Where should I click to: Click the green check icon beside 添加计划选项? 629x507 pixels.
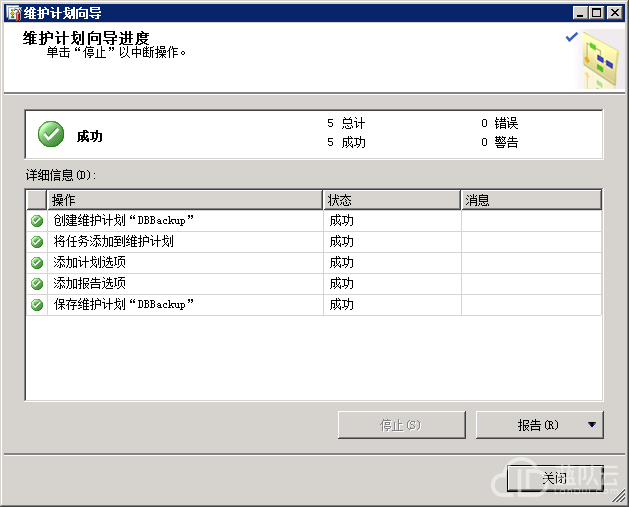(x=37, y=263)
